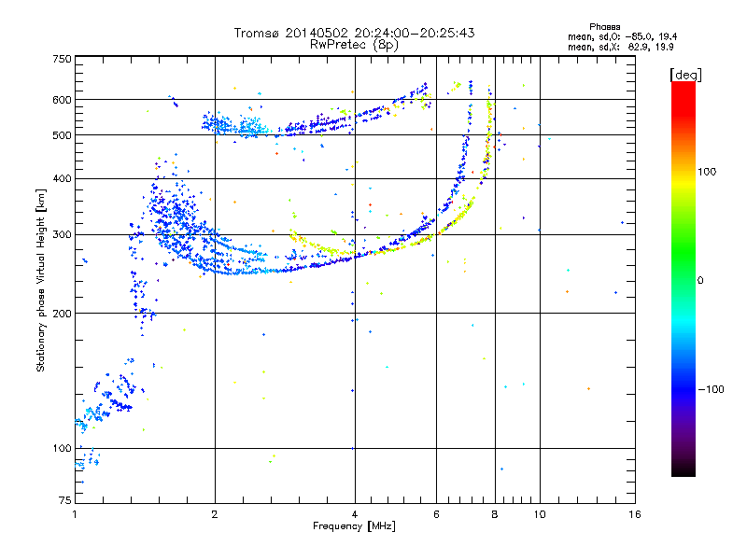
Task: Click the 'Frequency [MHz]' axis title
Action: (354, 526)
